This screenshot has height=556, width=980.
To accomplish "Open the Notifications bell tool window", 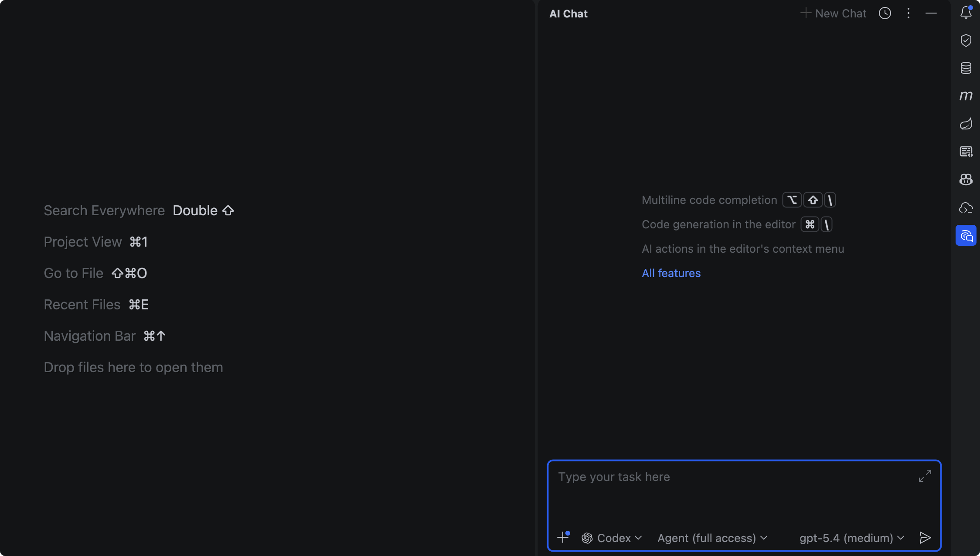I will [x=966, y=13].
